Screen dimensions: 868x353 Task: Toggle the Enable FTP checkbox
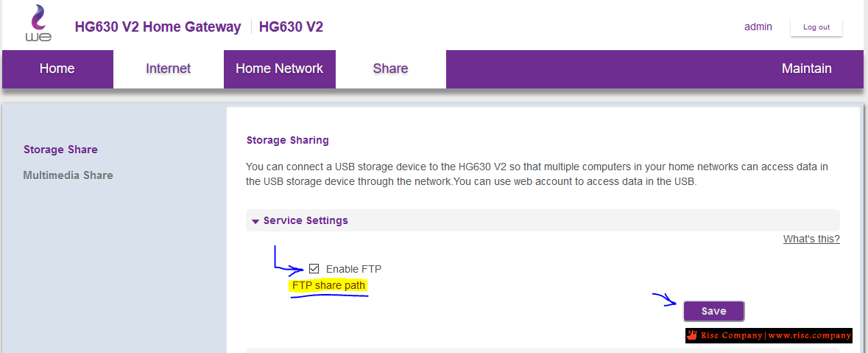314,269
